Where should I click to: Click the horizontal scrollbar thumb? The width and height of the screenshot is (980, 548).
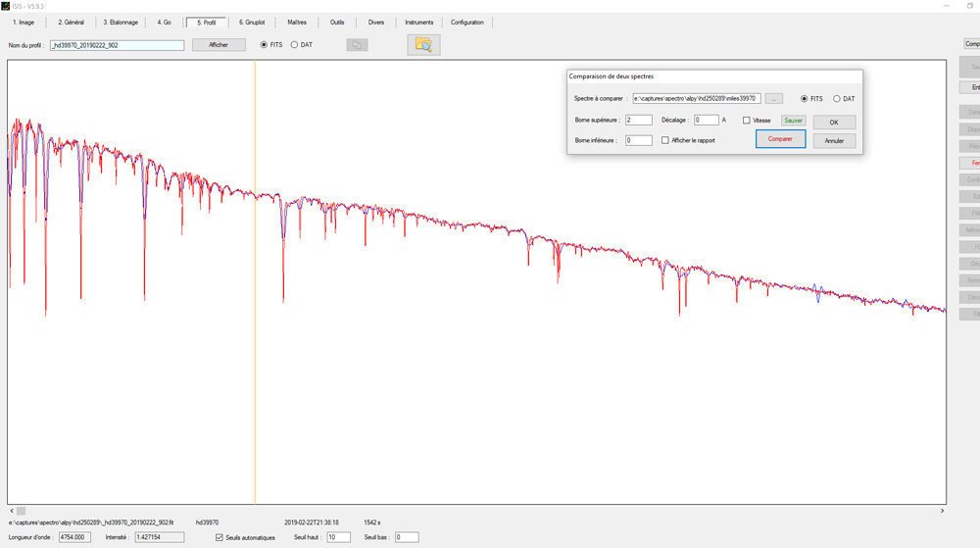click(x=21, y=511)
